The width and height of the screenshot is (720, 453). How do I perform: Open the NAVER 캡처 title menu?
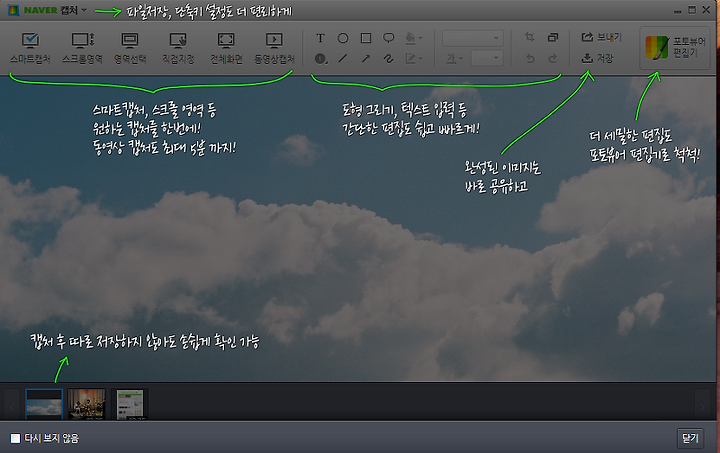coord(83,10)
